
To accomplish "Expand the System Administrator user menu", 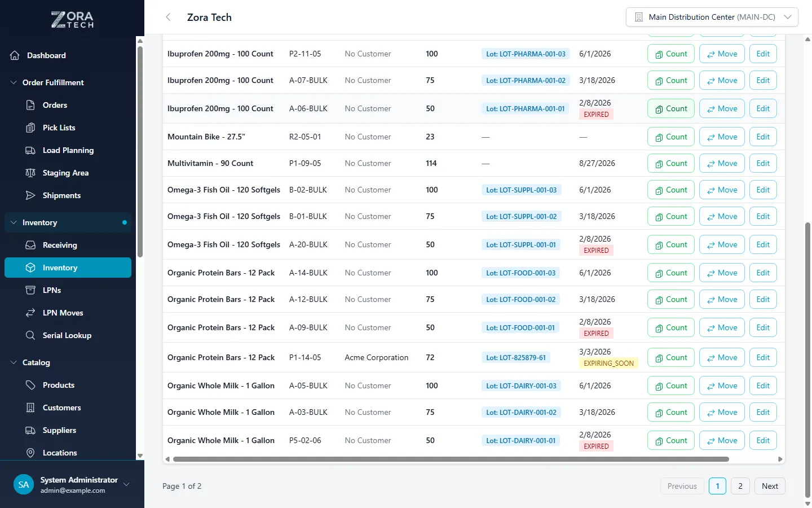I will (126, 484).
